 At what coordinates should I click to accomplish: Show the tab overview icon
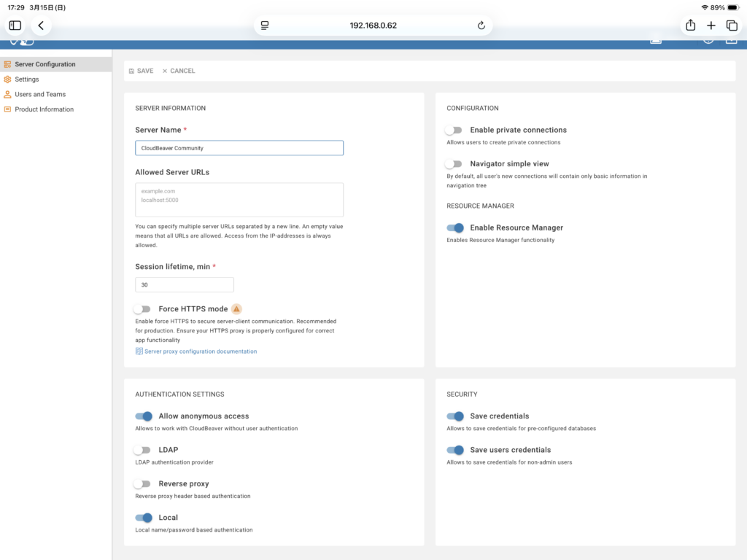[732, 26]
